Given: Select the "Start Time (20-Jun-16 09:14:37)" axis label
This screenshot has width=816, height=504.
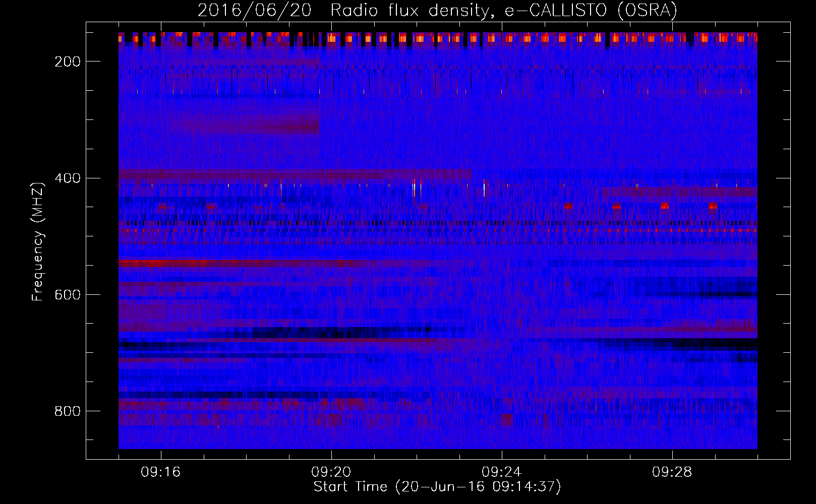Looking at the screenshot, I should click(437, 487).
